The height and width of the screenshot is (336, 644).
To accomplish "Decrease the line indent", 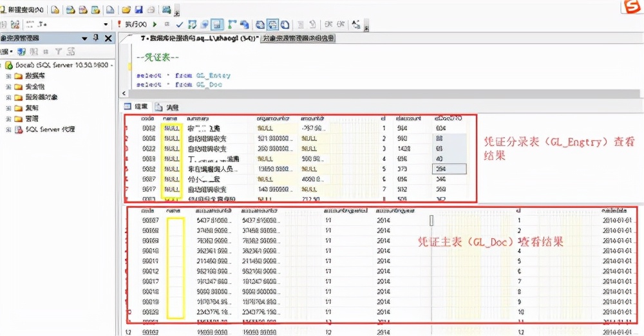I will click(x=328, y=24).
